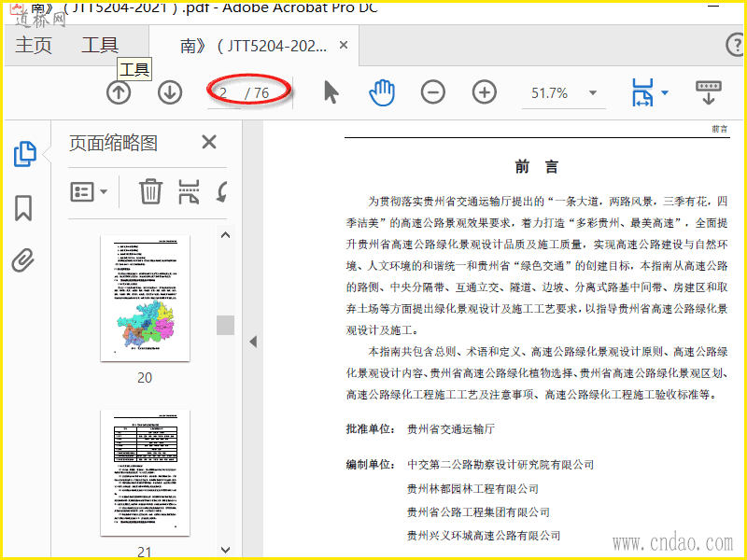Click the delete pages trash icon

tap(150, 191)
